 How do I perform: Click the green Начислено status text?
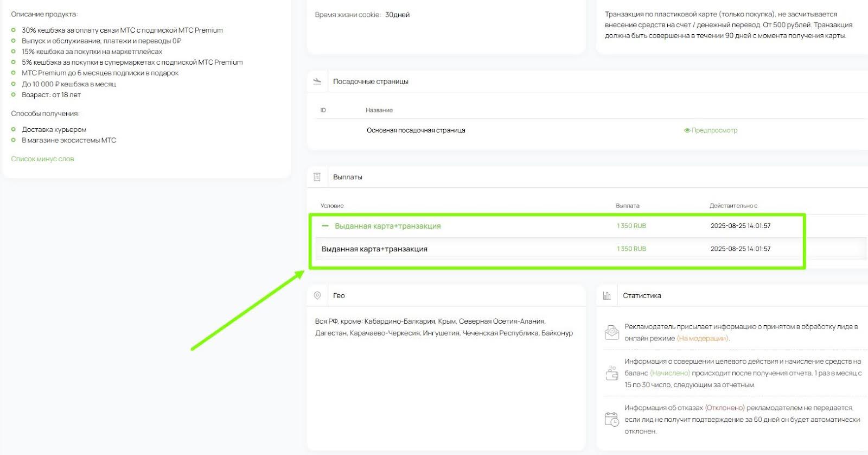coord(670,373)
